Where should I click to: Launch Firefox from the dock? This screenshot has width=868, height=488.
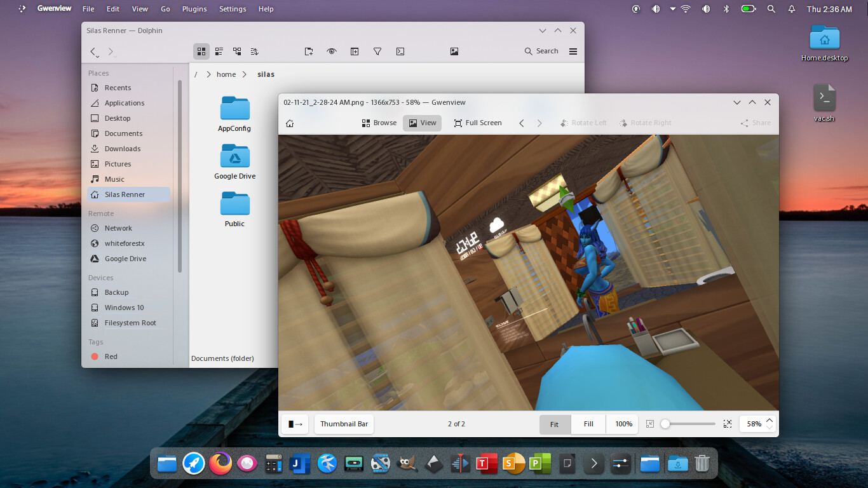(x=220, y=463)
